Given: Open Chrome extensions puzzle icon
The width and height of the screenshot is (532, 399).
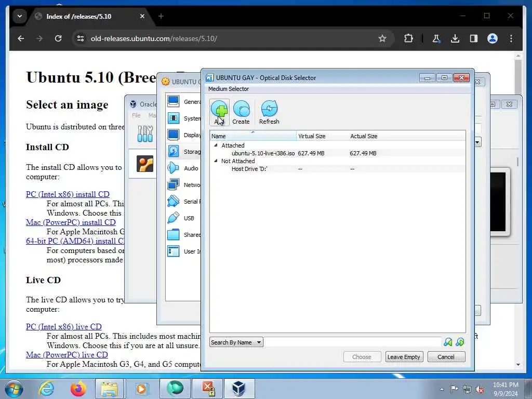Looking at the screenshot, I should click(408, 38).
